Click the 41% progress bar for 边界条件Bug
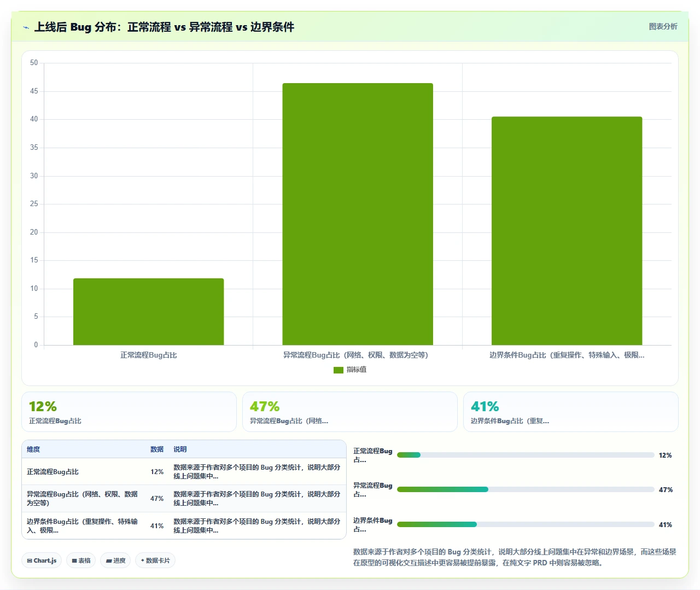Image resolution: width=700 pixels, height=590 pixels. point(526,524)
